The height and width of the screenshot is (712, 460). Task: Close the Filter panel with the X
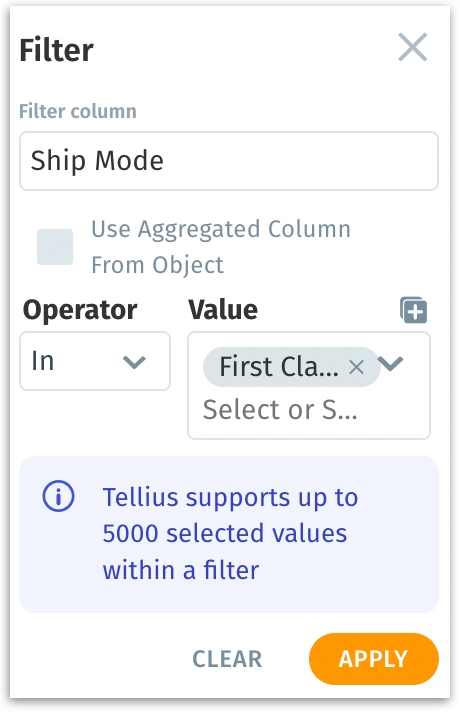pos(412,47)
